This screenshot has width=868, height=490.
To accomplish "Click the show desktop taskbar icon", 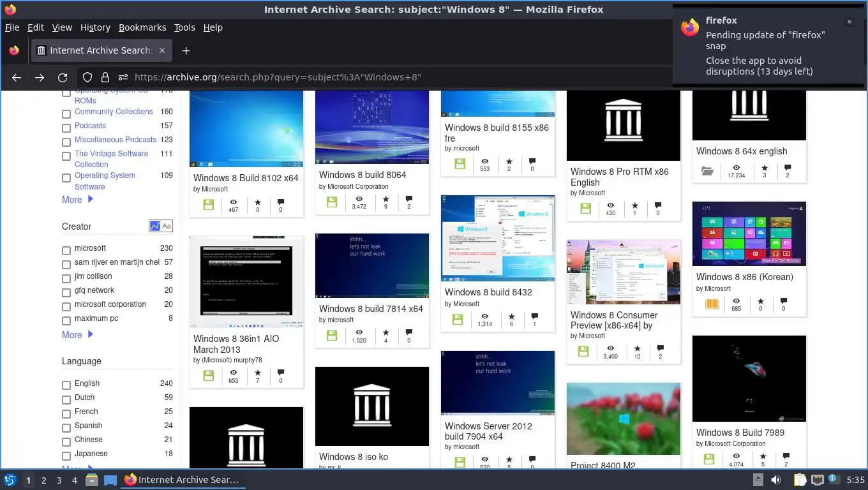I will tap(110, 480).
